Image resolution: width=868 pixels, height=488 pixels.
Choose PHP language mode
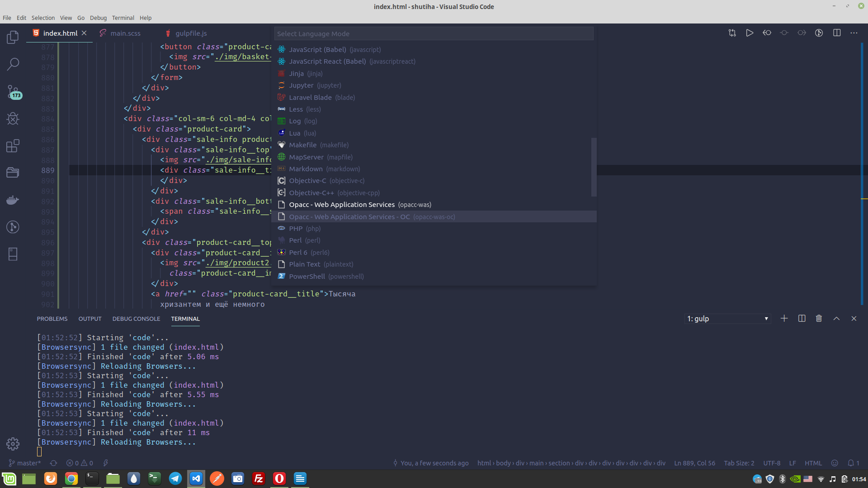coord(434,229)
